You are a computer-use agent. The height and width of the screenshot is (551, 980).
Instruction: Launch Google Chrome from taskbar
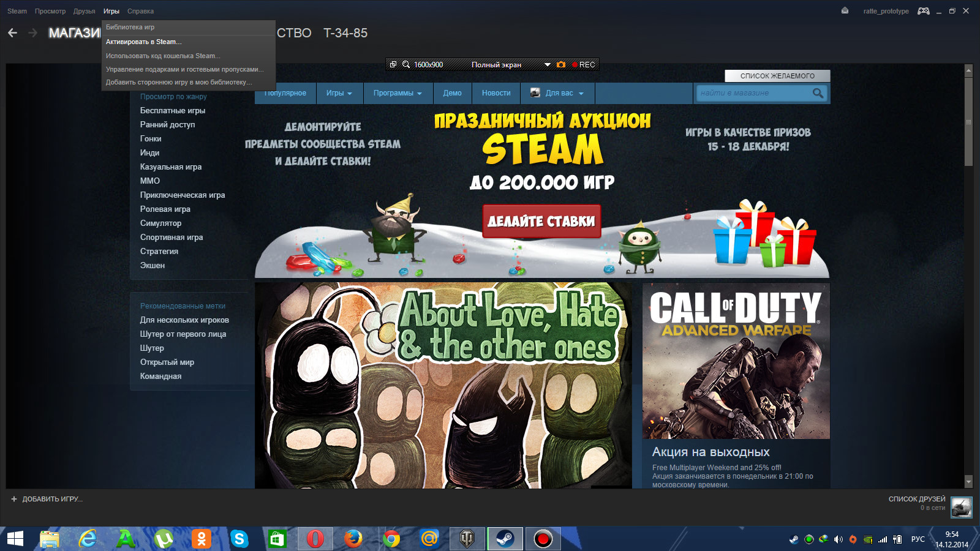tap(391, 539)
